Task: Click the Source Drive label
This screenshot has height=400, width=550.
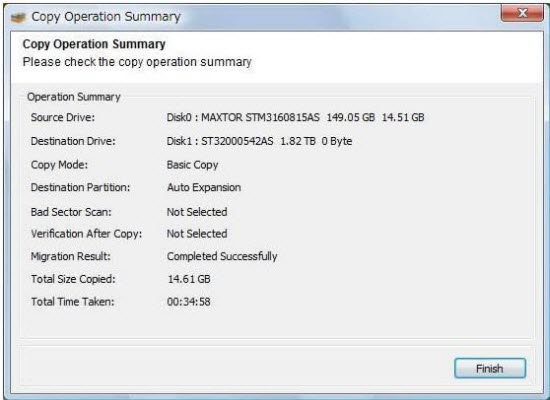Action: [63, 117]
